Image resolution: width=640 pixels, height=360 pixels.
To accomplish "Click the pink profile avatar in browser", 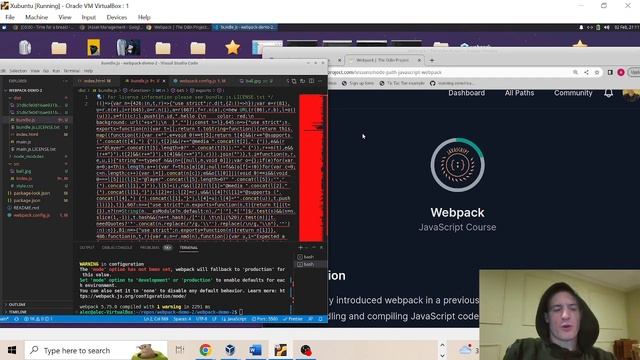I will coord(621,72).
